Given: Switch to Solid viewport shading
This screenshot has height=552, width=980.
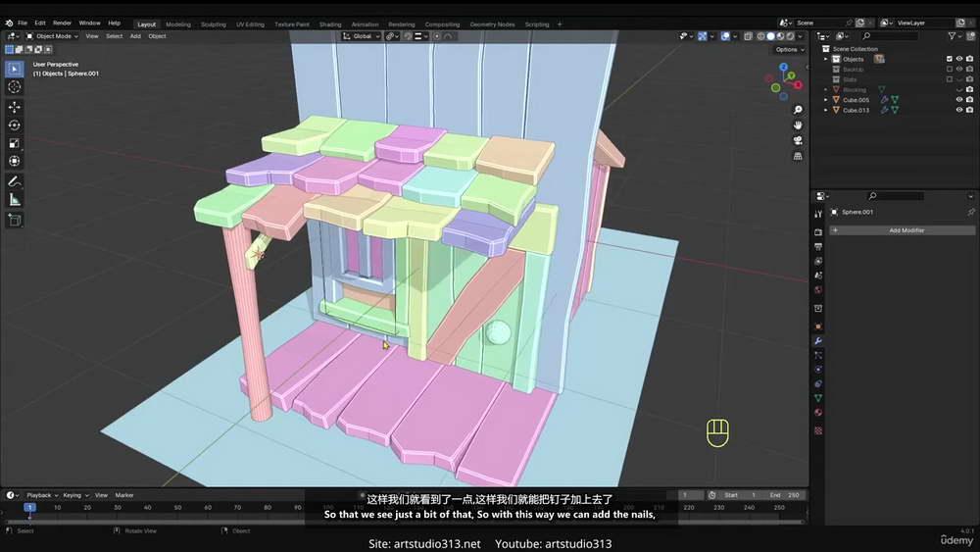Looking at the screenshot, I should tap(770, 36).
